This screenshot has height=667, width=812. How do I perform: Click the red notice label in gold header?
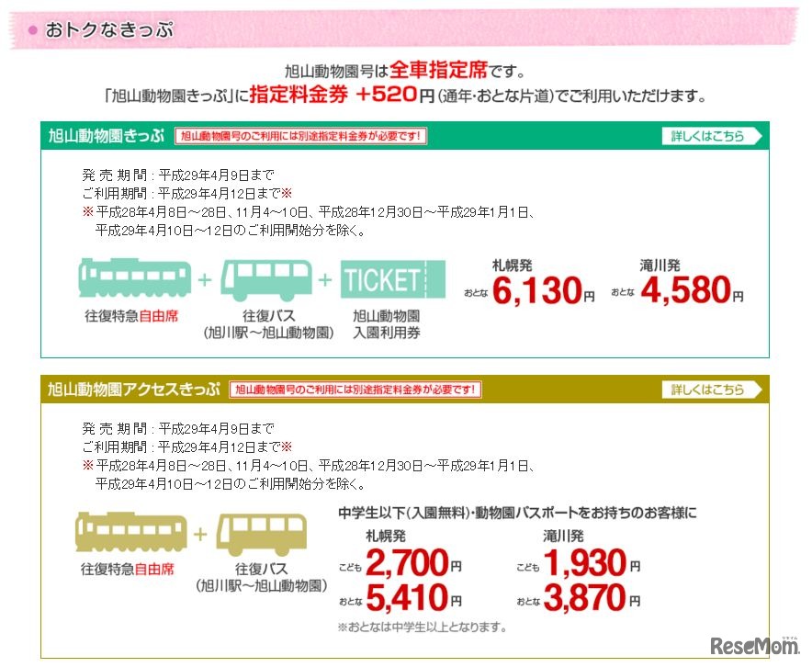[355, 390]
